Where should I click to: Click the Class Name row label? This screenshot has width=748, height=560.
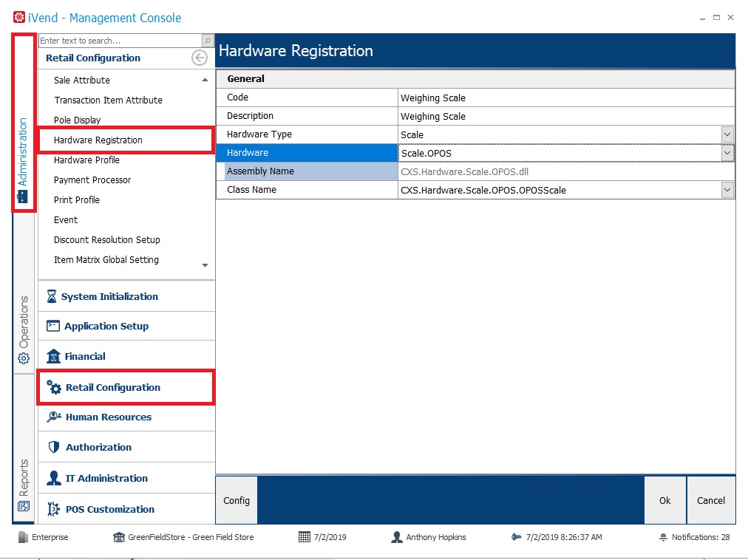point(307,190)
